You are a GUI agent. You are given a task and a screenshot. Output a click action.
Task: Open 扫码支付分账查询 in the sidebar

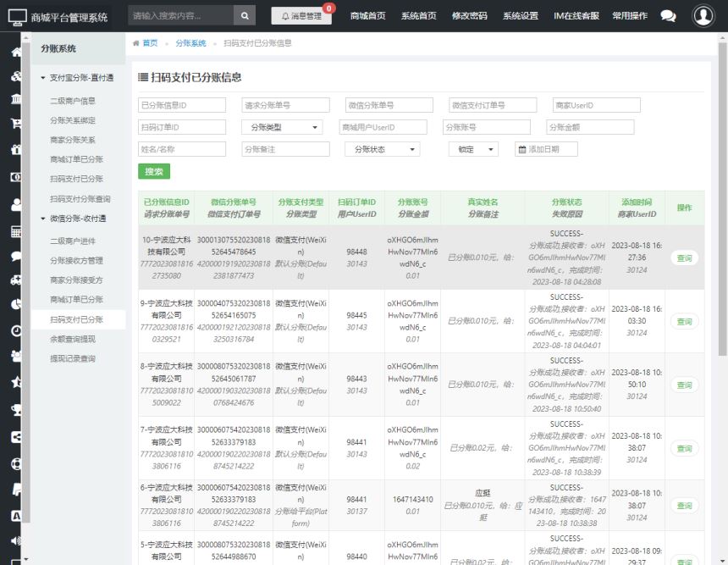[x=80, y=199]
